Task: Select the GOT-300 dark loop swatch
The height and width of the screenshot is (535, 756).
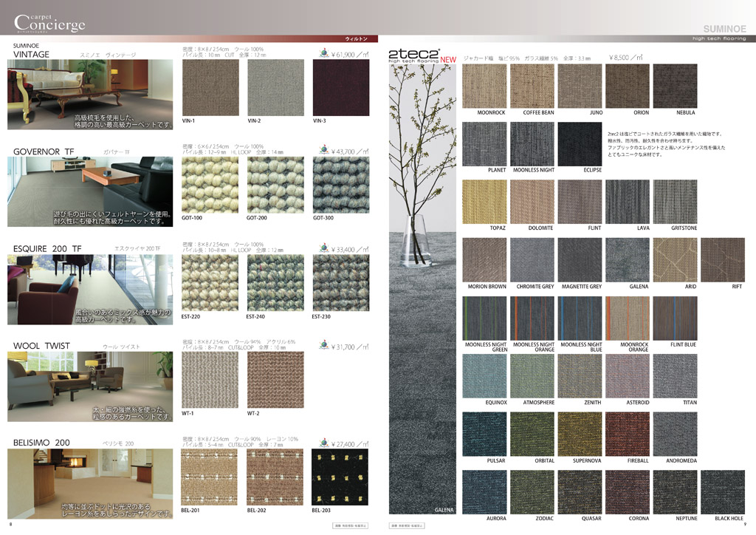Action: click(341, 185)
